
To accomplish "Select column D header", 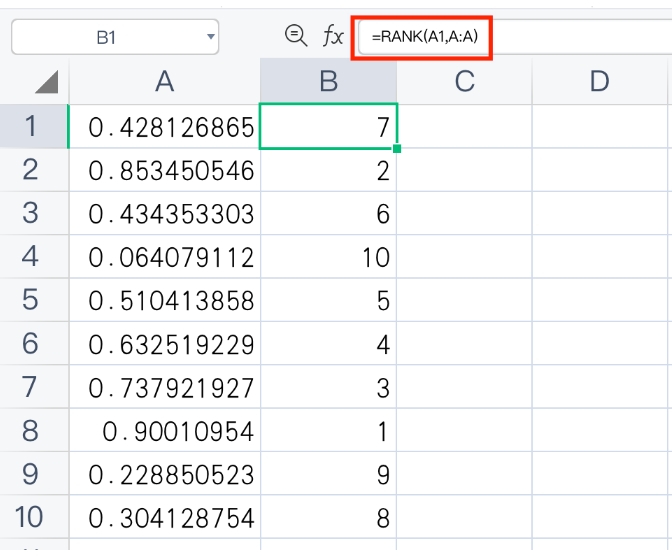I will click(x=600, y=81).
